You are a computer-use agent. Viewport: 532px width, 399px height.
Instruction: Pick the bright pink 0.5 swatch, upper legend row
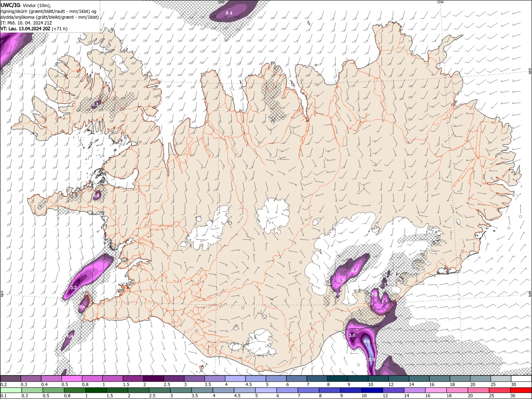point(71,379)
